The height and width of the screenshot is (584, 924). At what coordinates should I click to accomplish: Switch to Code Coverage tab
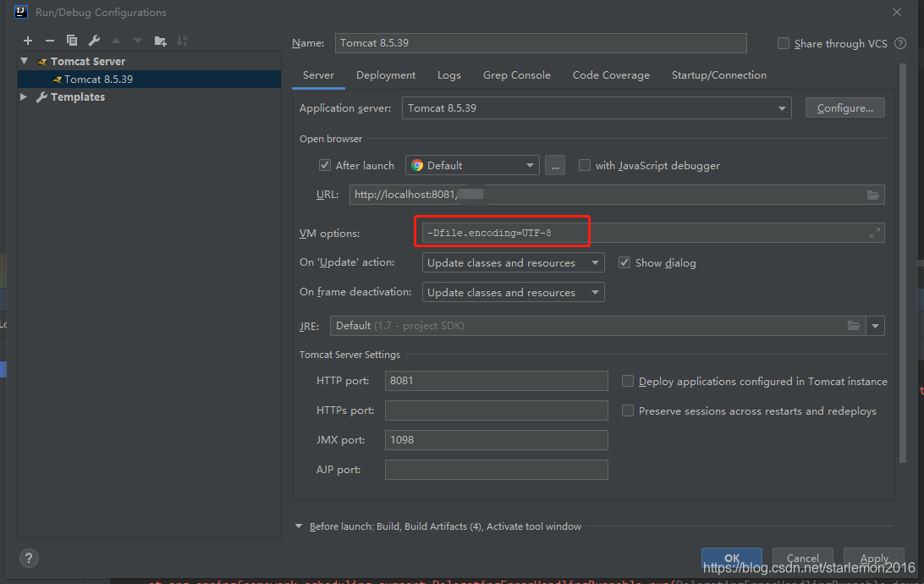(x=611, y=74)
